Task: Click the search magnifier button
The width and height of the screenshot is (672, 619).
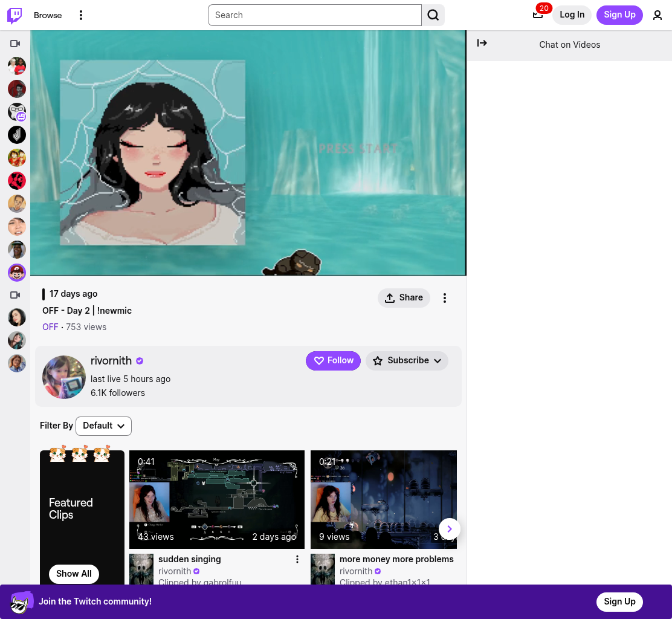Action: pyautogui.click(x=433, y=15)
